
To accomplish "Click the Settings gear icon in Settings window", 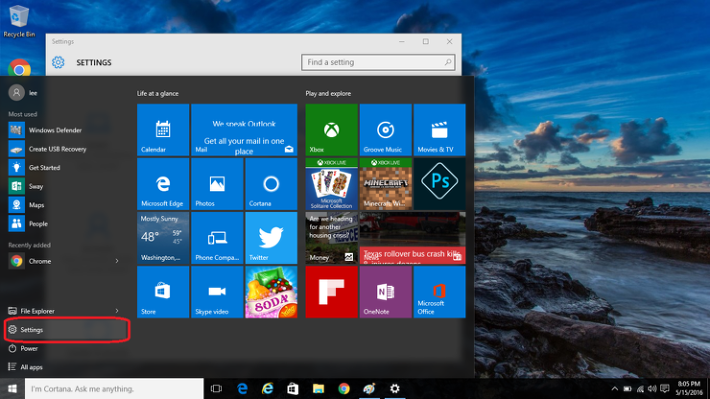I will coord(58,62).
